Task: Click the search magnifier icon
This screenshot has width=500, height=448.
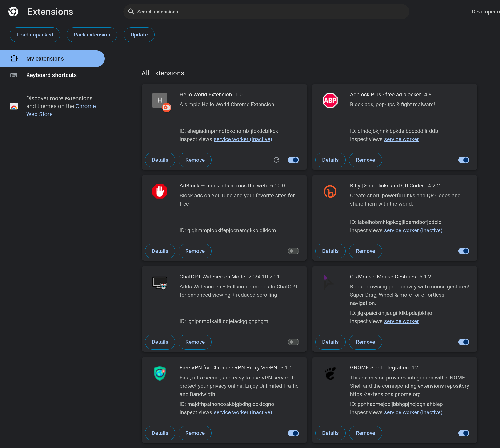Action: (131, 12)
